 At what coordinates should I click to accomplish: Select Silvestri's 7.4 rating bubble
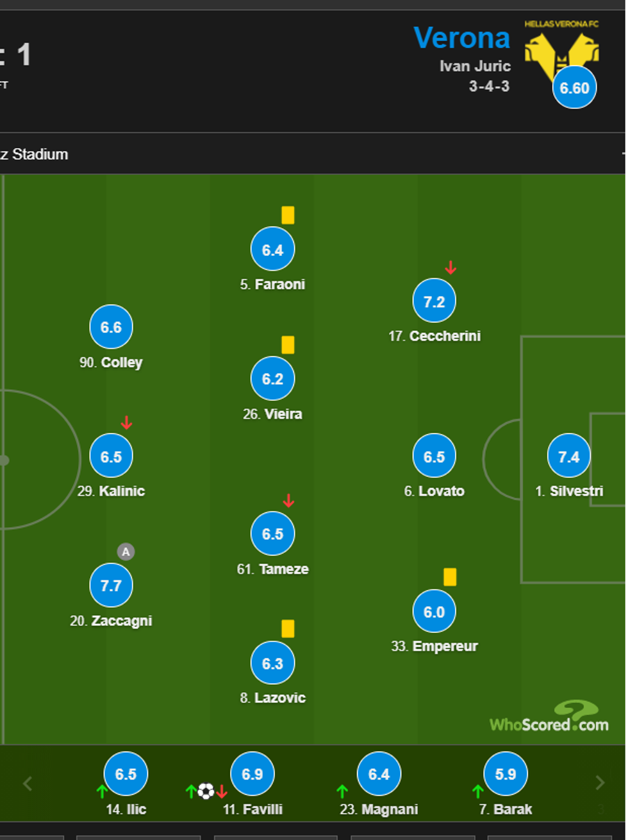[568, 457]
